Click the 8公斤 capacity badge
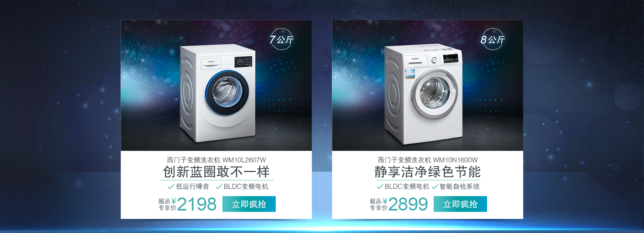This screenshot has width=644, height=233. 493,39
